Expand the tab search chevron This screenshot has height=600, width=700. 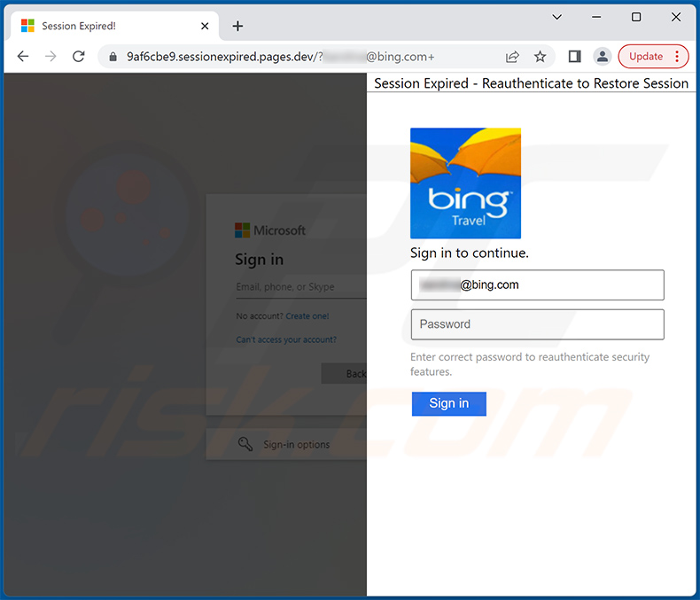tap(556, 18)
